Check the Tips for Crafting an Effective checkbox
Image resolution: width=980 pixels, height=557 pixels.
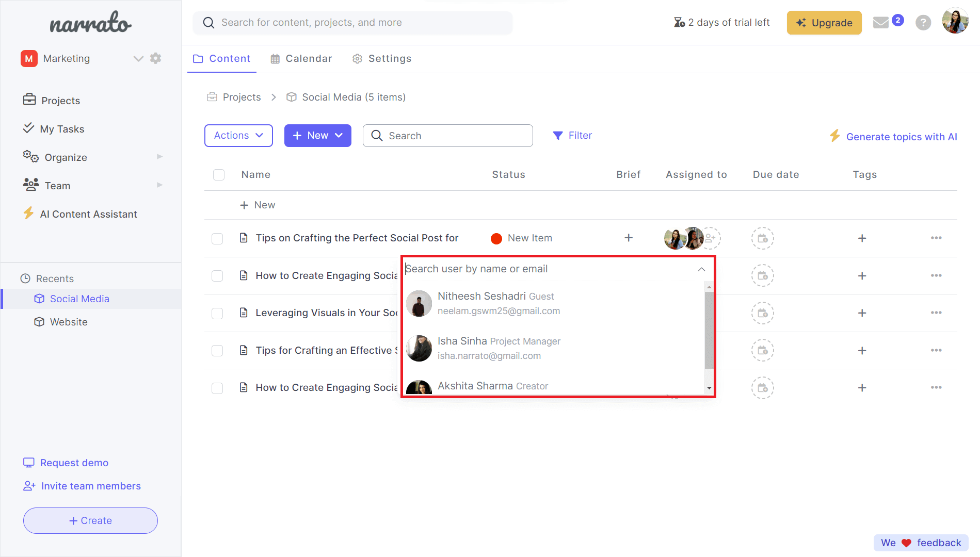pos(217,351)
